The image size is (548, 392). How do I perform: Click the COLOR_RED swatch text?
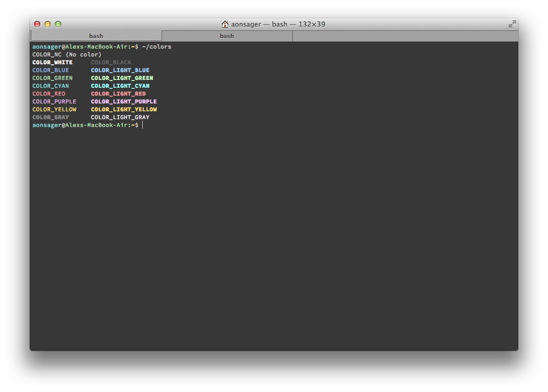tap(49, 94)
